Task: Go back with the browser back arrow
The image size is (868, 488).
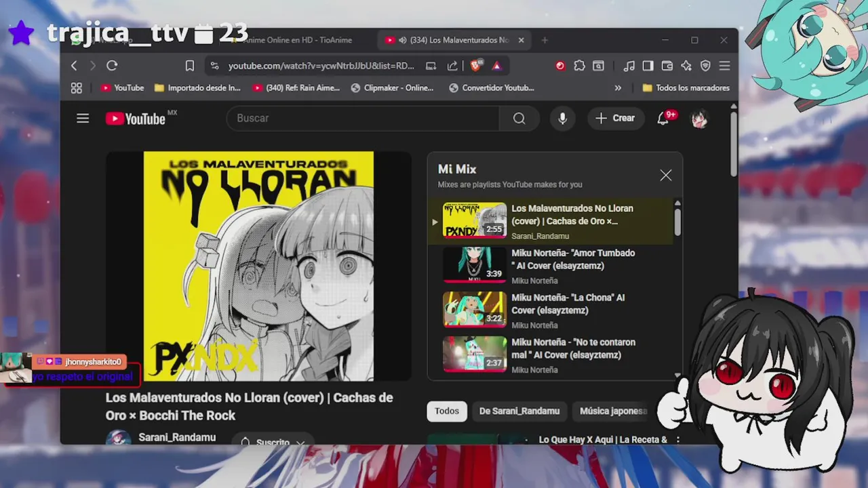Action: (x=74, y=66)
